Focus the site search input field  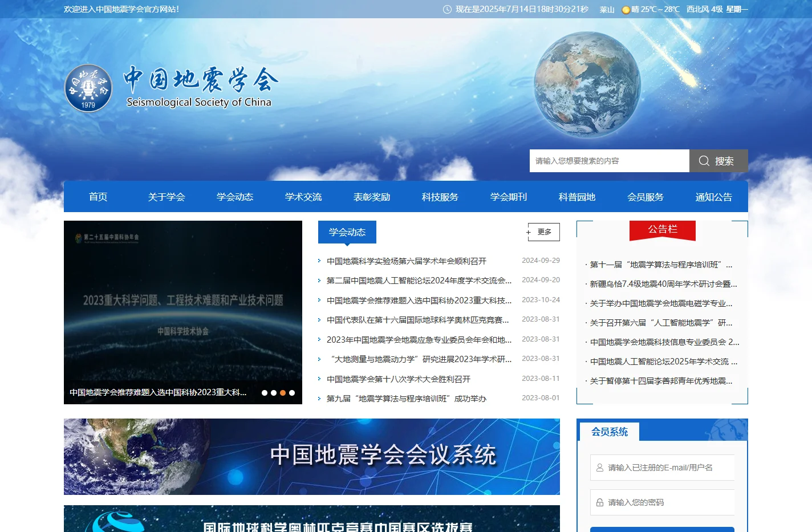point(610,161)
